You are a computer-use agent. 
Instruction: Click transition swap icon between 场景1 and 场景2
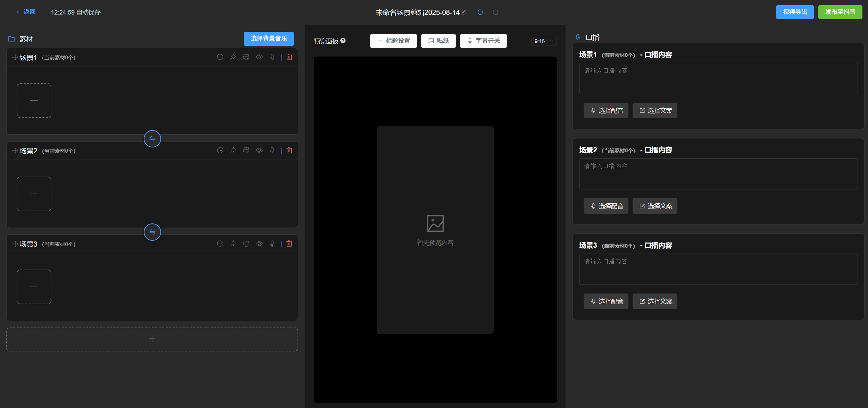(x=152, y=139)
